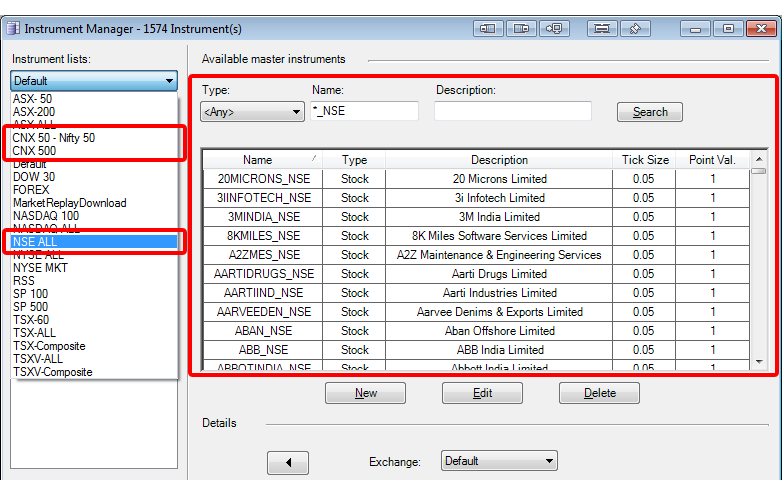This screenshot has height=480, width=782.
Task: Select ASX-200 from instrument lists
Action: (34, 112)
